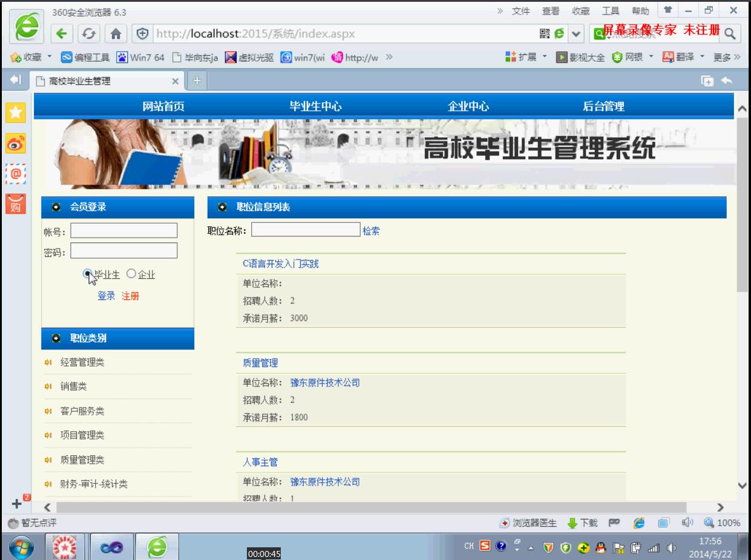Open 企业中心 in the navigation bar
Image resolution: width=751 pixels, height=560 pixels.
tap(468, 106)
